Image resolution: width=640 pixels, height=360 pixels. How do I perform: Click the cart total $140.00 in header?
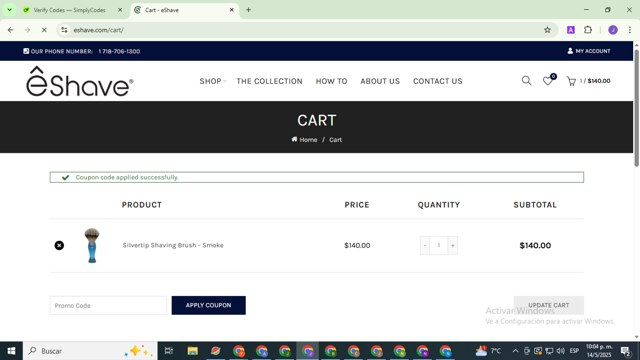599,81
